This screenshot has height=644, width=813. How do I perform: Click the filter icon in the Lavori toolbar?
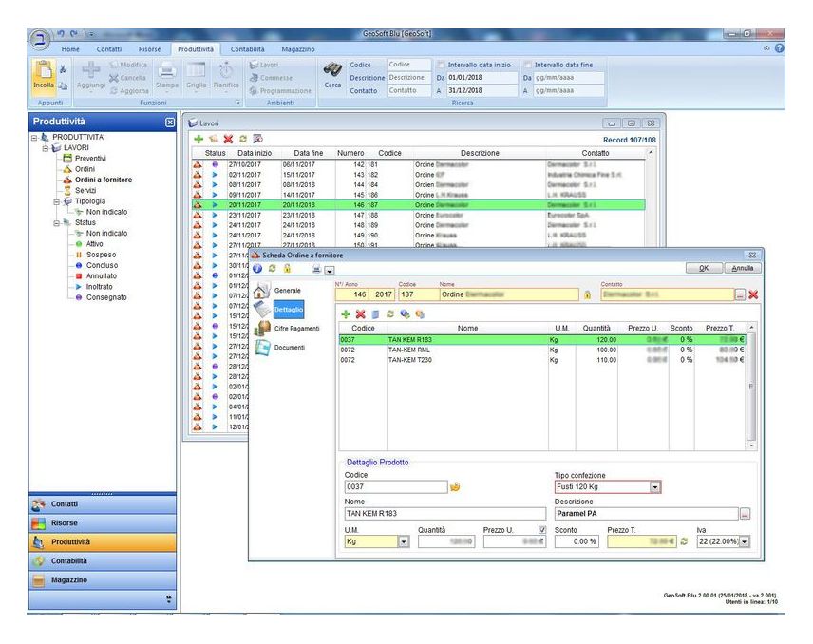tap(257, 139)
